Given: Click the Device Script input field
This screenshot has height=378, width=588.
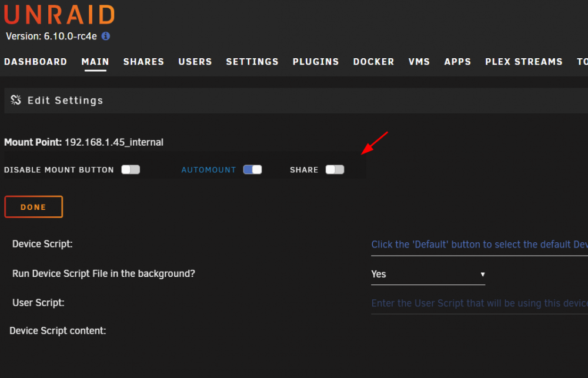Looking at the screenshot, I should [x=479, y=245].
